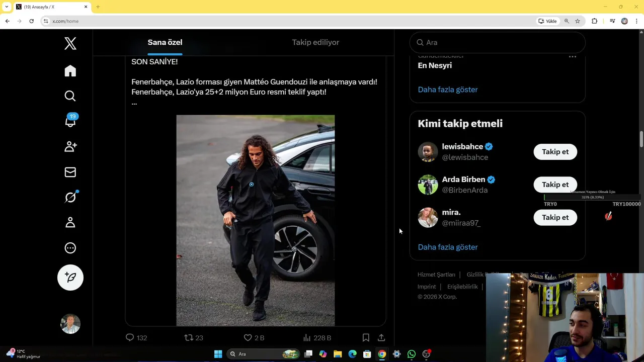Viewport: 644px width, 362px height.
Task: Open account avatar at sidebar bottom
Action: pos(70,324)
